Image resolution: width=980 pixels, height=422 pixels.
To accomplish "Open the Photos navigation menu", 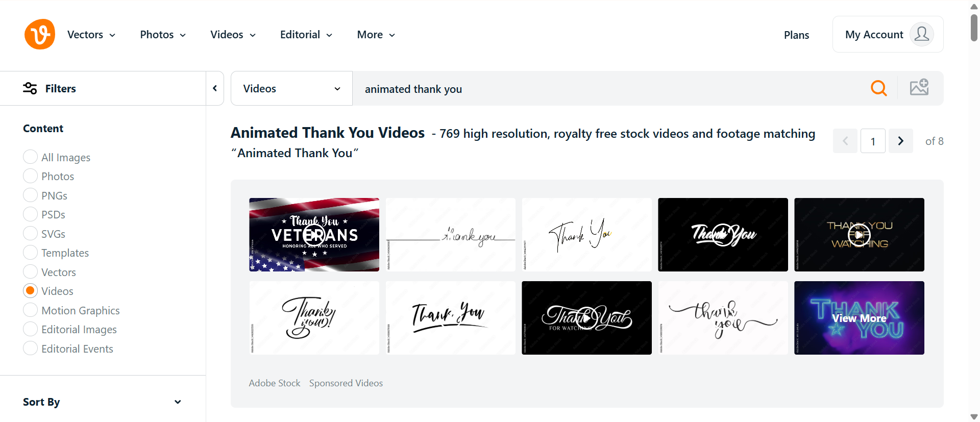I will click(163, 35).
